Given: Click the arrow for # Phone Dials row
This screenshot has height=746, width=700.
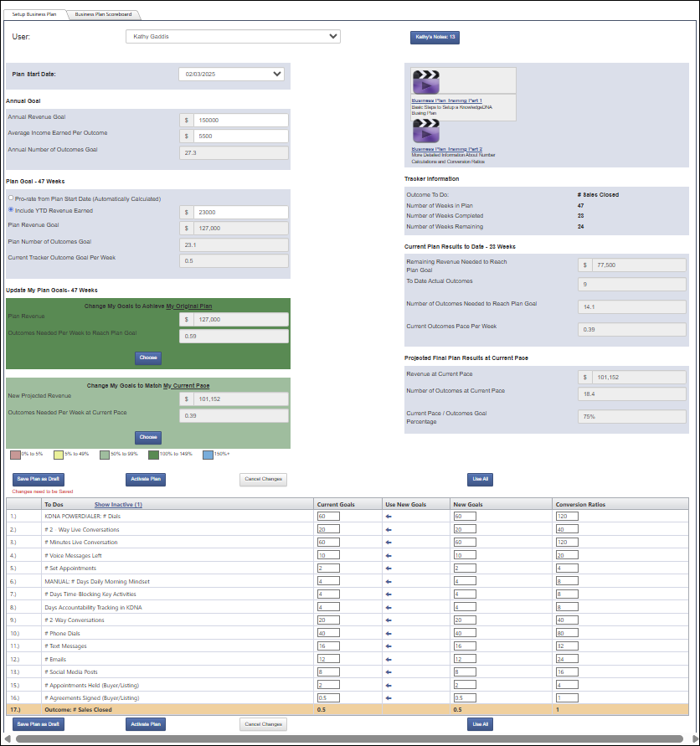Looking at the screenshot, I should (x=389, y=633).
